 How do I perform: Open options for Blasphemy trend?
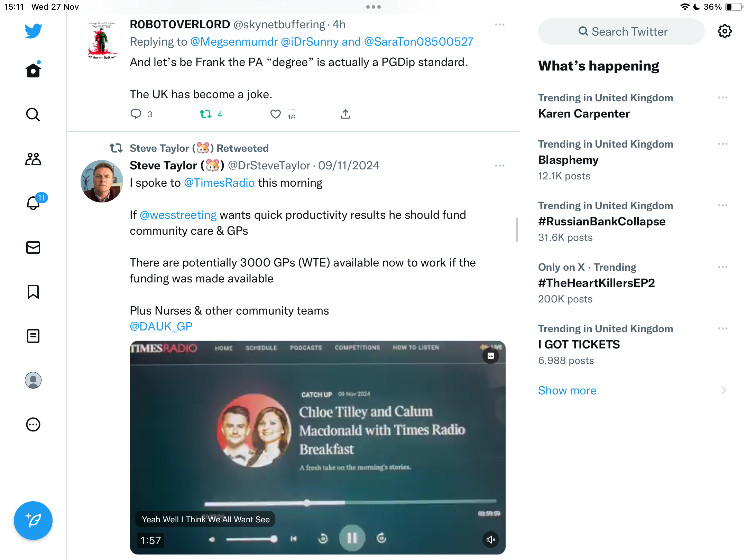tap(723, 144)
